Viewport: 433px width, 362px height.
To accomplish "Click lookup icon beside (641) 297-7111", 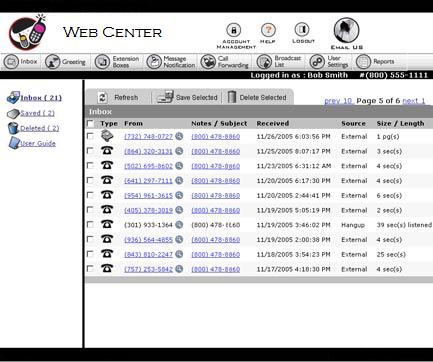I will pyautogui.click(x=179, y=180).
